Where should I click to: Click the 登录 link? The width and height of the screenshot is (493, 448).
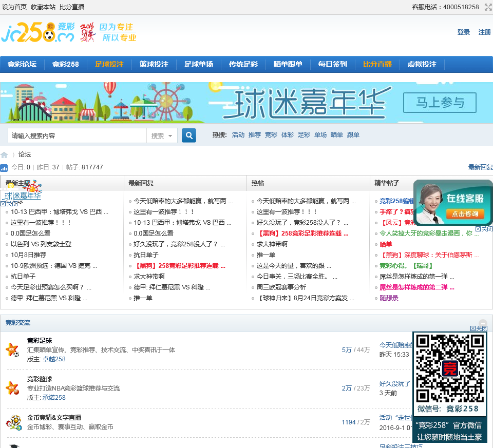pos(463,32)
